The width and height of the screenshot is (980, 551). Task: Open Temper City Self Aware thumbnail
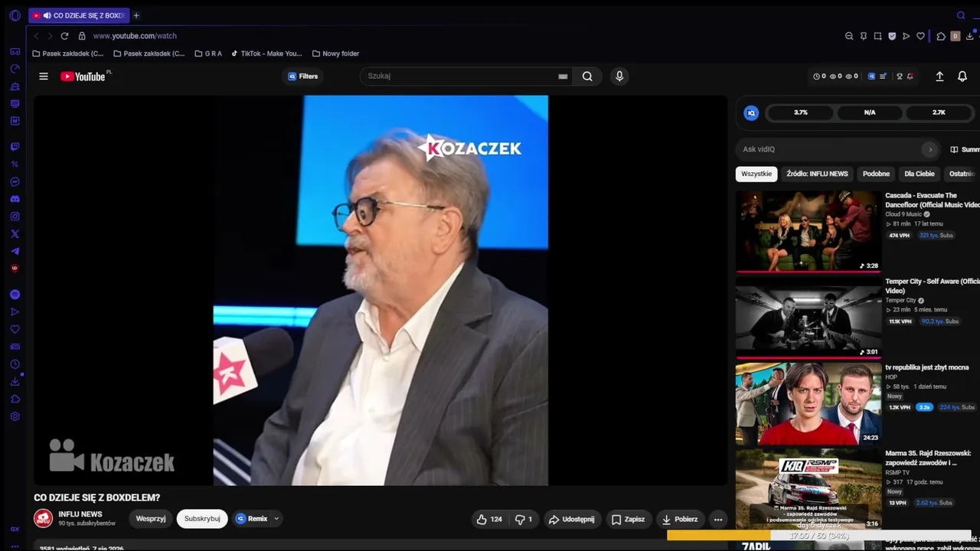tap(808, 318)
